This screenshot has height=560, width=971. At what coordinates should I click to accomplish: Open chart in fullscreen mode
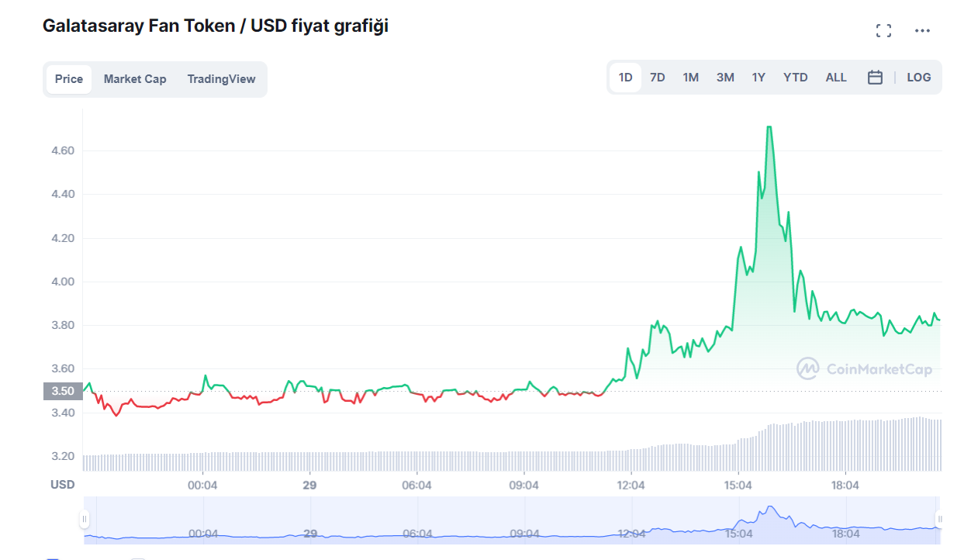(883, 31)
